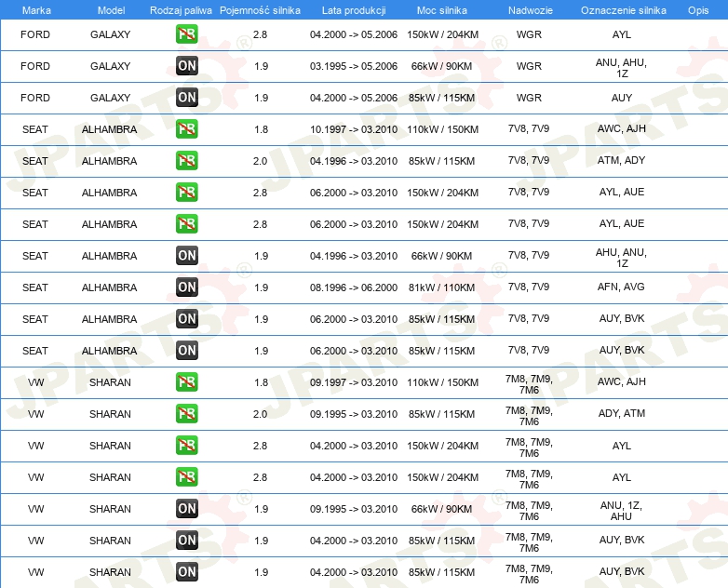
Task: Click the ON diesel icon for Alhambra 81kW
Action: tap(186, 287)
